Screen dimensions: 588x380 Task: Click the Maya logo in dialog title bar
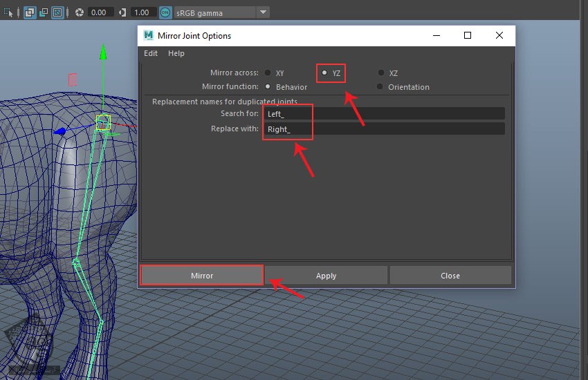click(x=148, y=35)
